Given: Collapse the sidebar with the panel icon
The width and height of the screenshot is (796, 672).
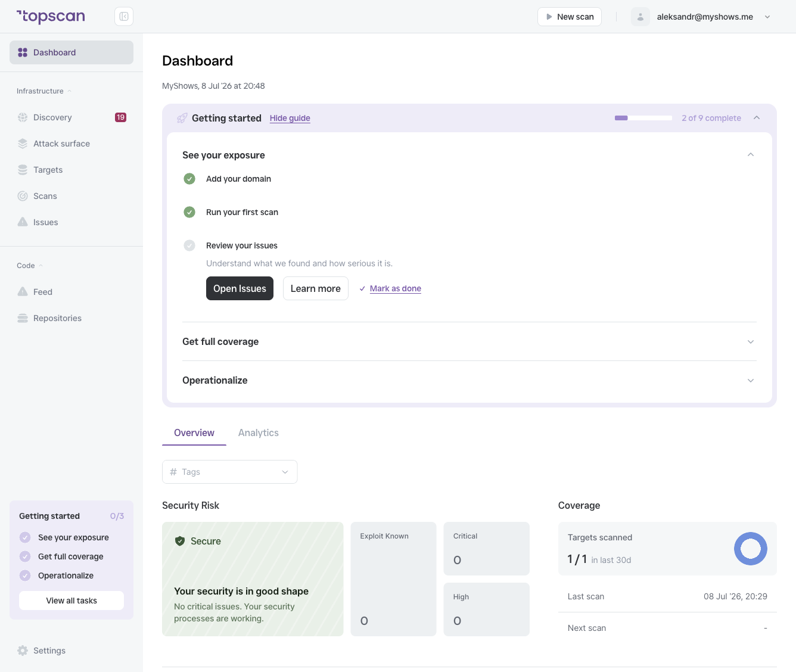Looking at the screenshot, I should point(124,17).
